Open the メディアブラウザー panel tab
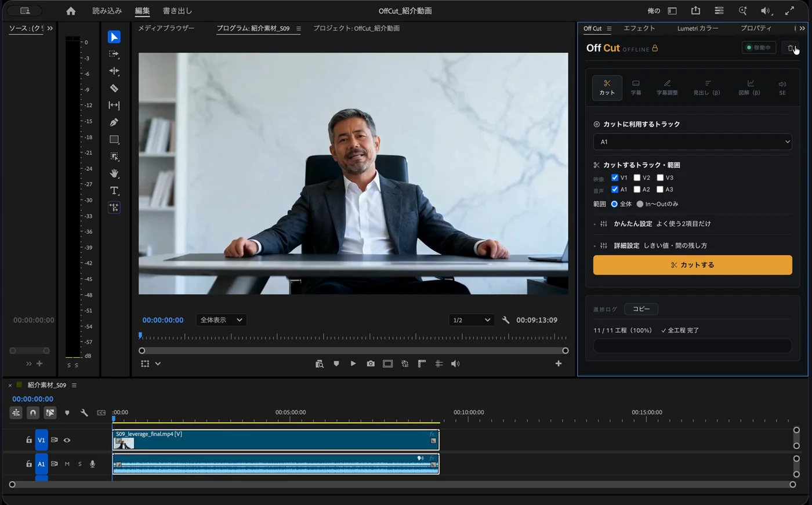 [166, 28]
